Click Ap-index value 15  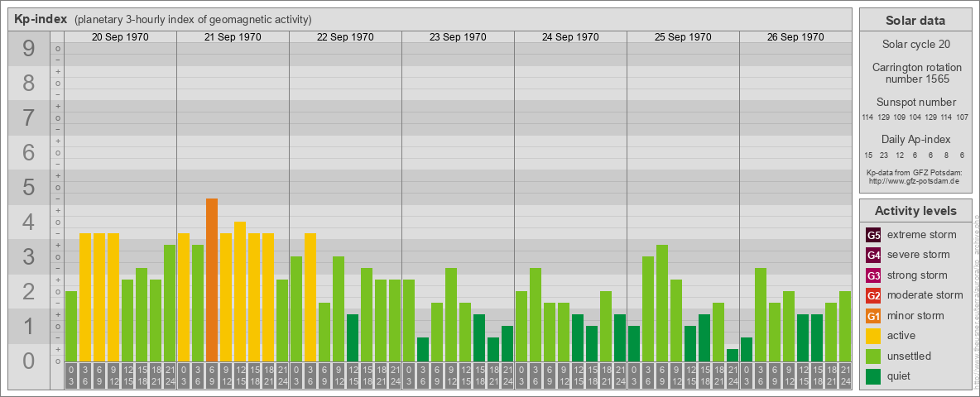868,155
